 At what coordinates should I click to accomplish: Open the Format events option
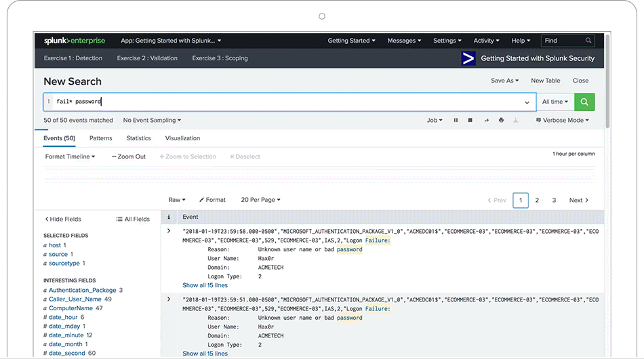click(212, 200)
